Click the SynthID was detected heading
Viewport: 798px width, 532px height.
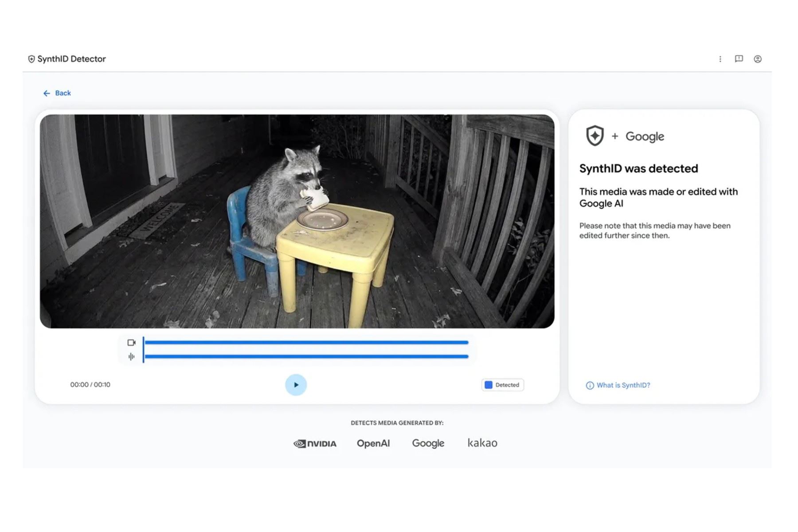click(x=638, y=168)
